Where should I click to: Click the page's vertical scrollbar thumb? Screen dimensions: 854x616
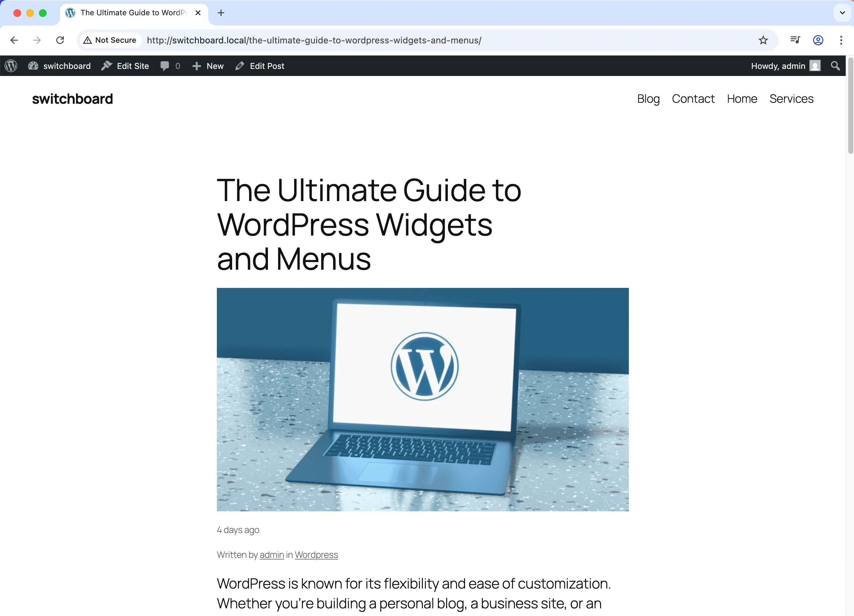pyautogui.click(x=850, y=105)
